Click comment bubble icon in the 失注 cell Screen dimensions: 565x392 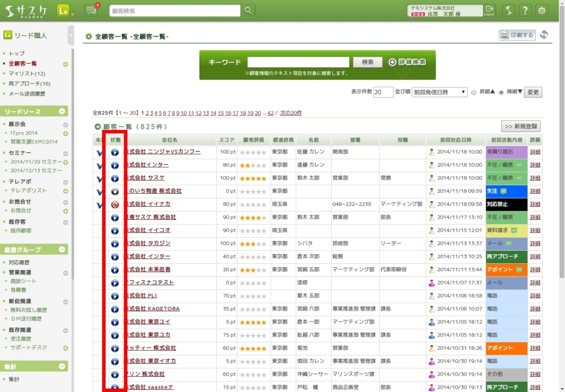503,191
